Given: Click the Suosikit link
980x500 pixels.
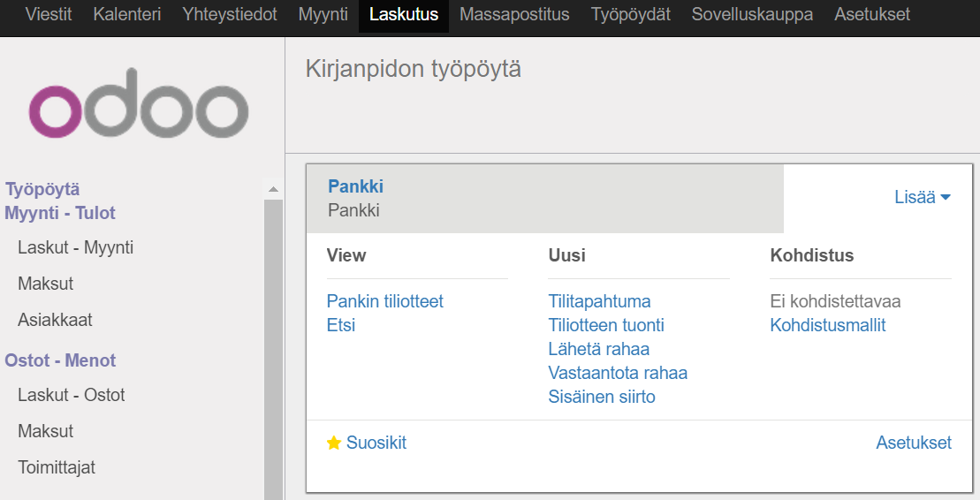Looking at the screenshot, I should (376, 443).
